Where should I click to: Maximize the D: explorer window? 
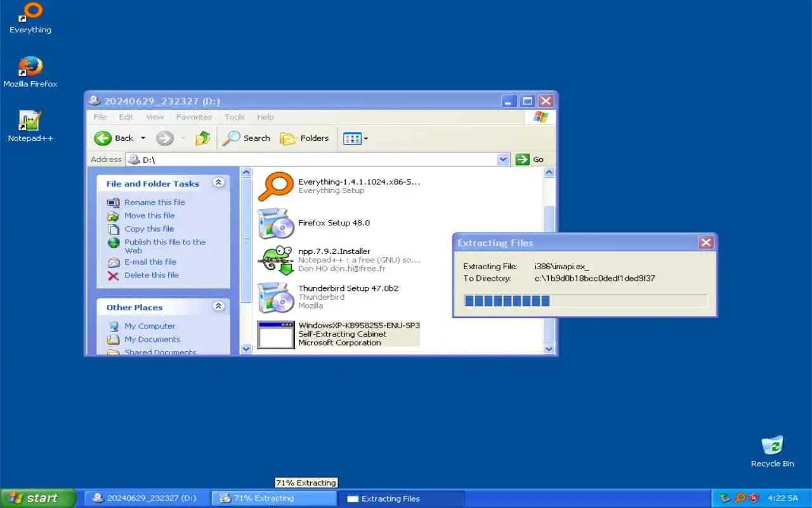pos(527,101)
